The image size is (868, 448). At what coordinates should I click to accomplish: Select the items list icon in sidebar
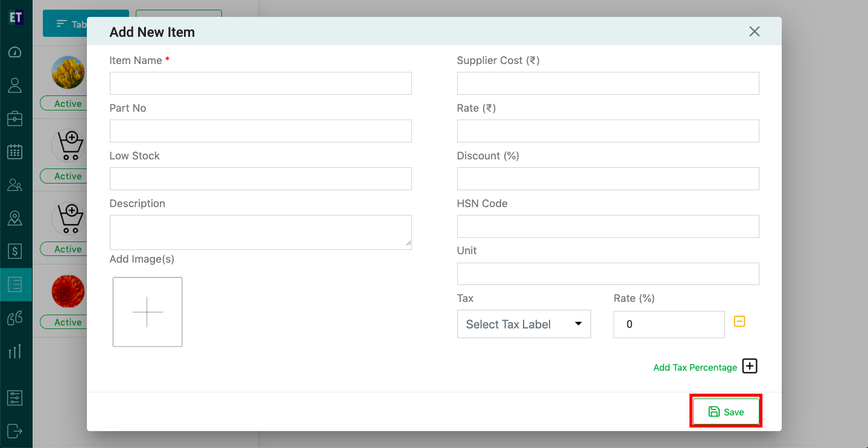pos(16,284)
